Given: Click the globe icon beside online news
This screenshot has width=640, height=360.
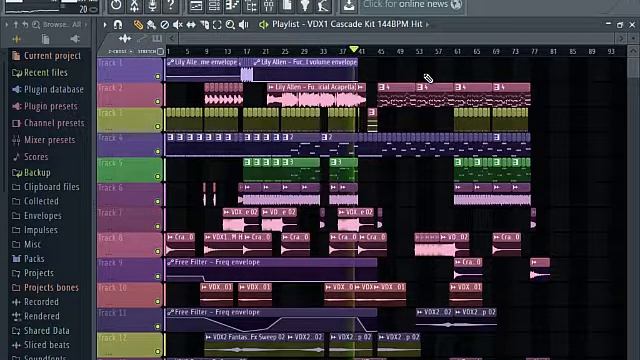Looking at the screenshot, I should (x=456, y=4).
